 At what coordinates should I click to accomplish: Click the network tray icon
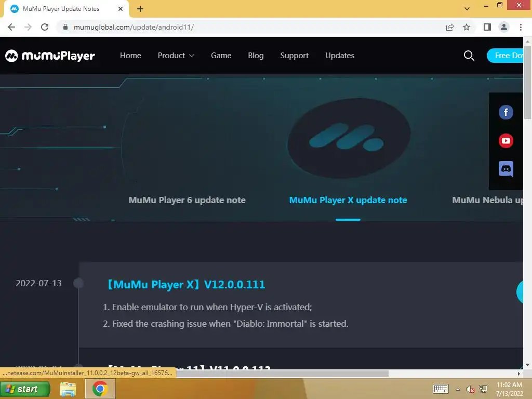pos(483,389)
